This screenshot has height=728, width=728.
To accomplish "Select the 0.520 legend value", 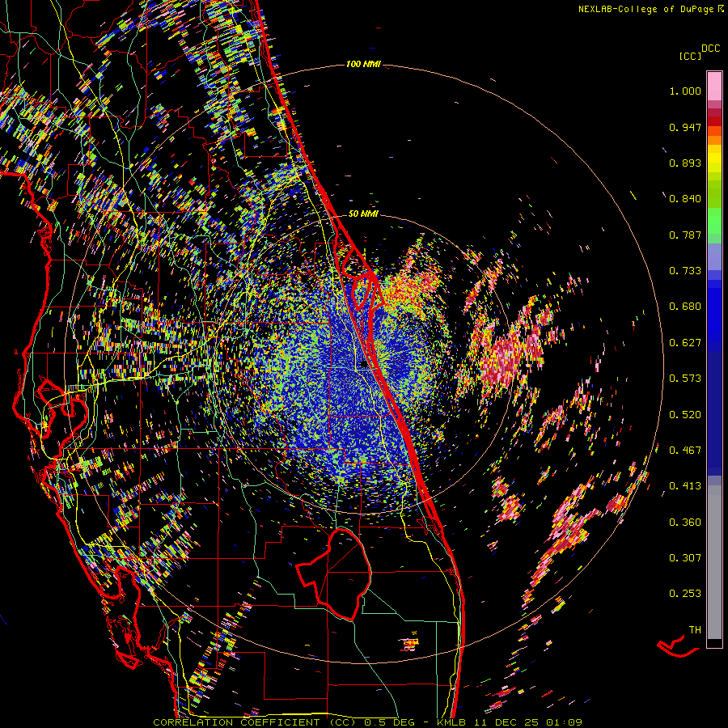I will click(685, 415).
